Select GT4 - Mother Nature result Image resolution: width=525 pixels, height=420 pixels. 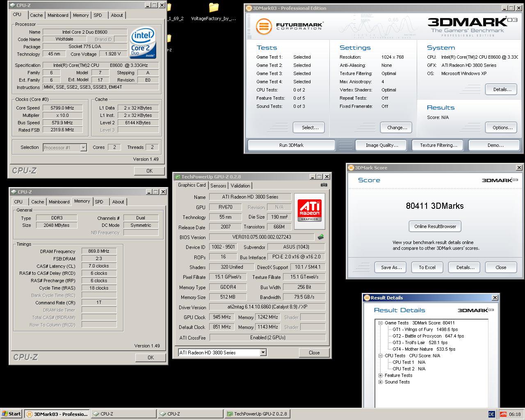pyautogui.click(x=424, y=349)
